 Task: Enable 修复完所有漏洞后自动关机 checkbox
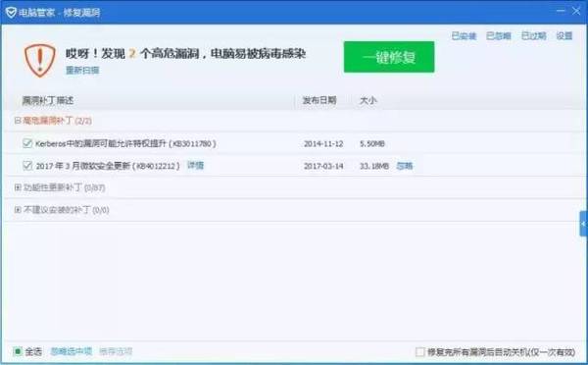420,352
